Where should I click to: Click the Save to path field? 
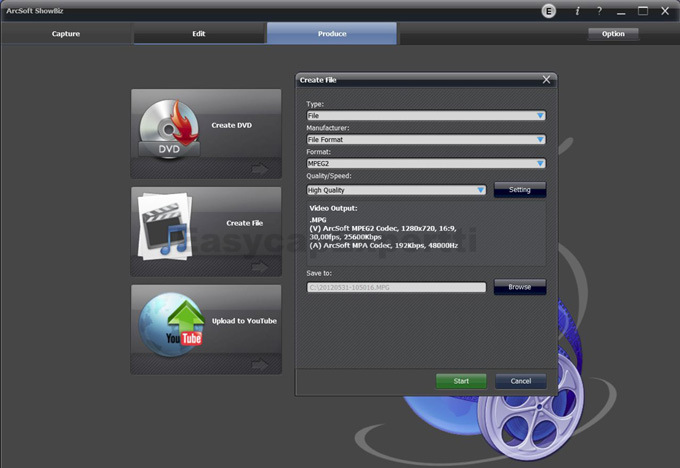click(396, 287)
